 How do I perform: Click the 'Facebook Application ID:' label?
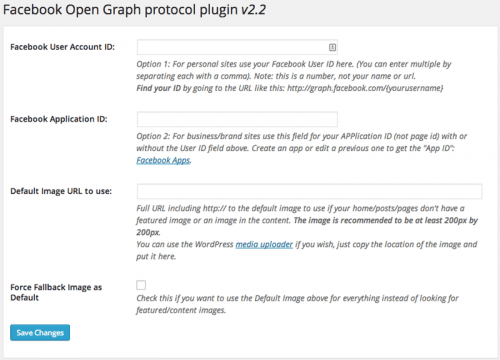tap(59, 119)
